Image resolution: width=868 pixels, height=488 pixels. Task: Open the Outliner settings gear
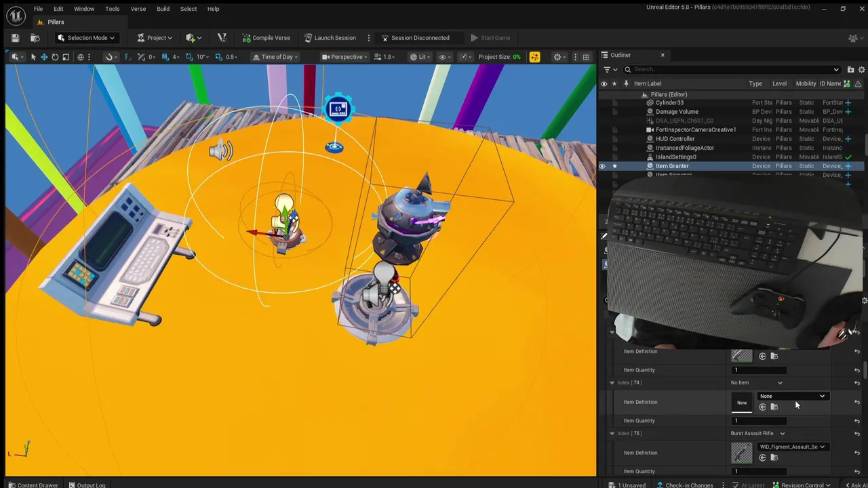pyautogui.click(x=862, y=69)
